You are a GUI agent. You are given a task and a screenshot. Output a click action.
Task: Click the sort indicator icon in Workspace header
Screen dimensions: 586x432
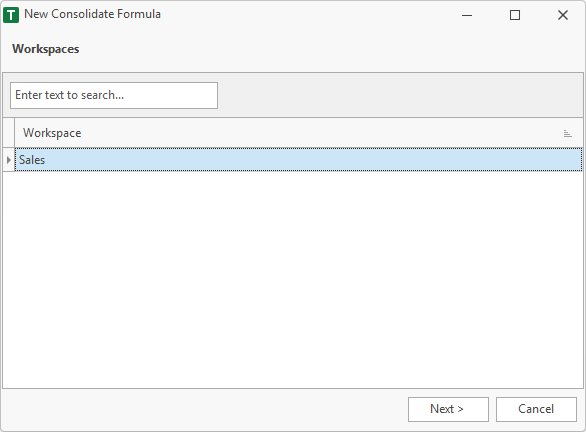click(x=567, y=133)
